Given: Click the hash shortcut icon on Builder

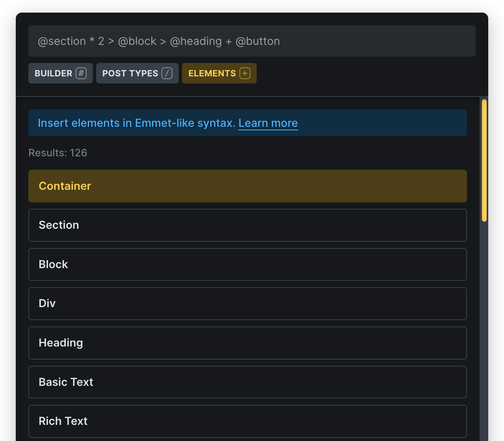Looking at the screenshot, I should [81, 73].
